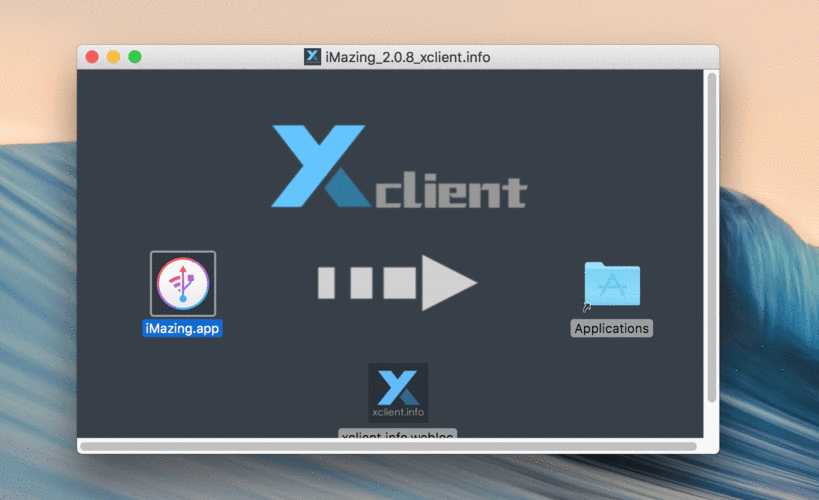
Task: Click the blue X of the Xclient logo
Action: [x=318, y=166]
